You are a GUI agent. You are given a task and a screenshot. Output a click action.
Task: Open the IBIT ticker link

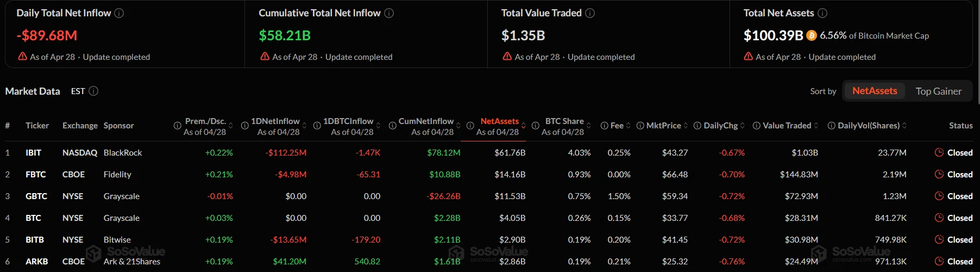pos(33,153)
